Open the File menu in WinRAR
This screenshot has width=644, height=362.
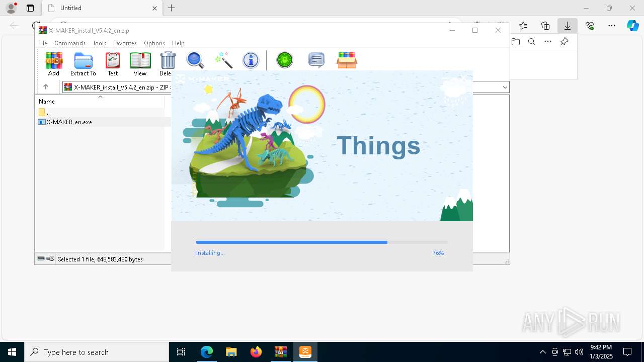43,43
